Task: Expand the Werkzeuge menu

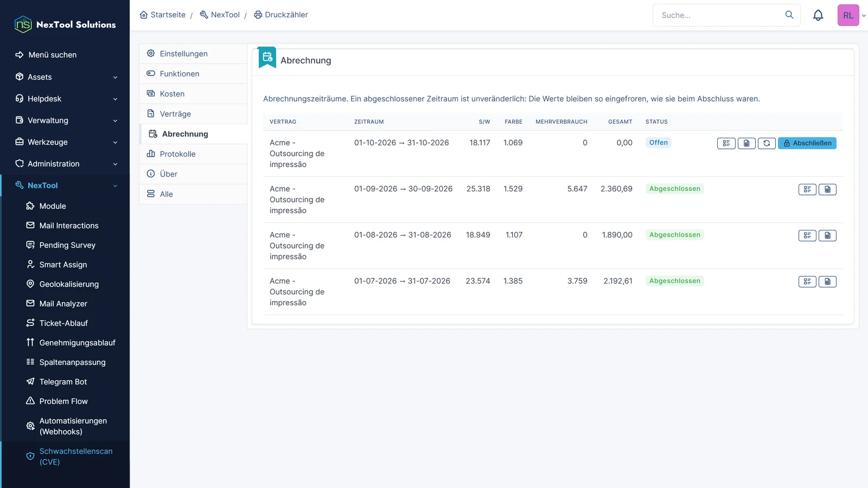Action: point(65,142)
